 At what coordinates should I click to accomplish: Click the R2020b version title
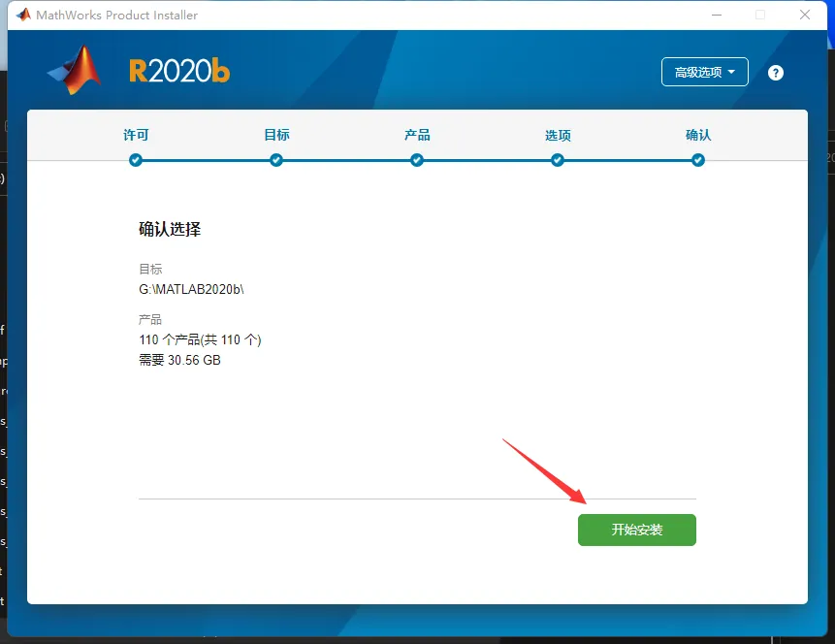click(x=179, y=71)
